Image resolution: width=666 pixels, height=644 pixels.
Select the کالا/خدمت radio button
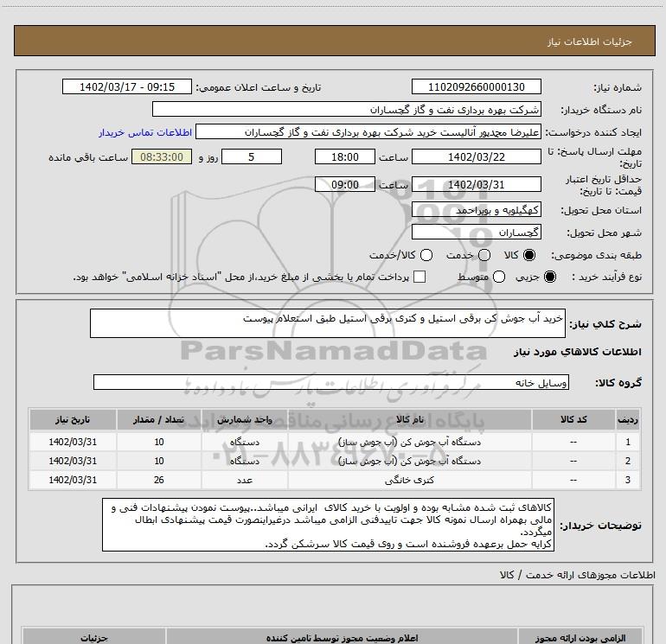coord(426,255)
